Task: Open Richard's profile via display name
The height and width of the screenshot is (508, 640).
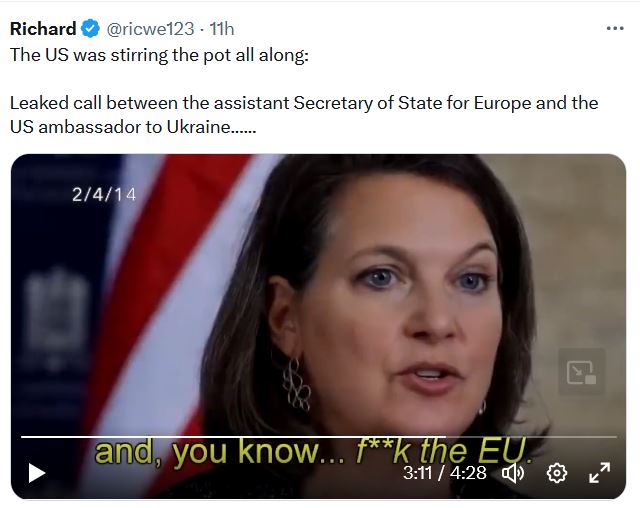Action: pyautogui.click(x=43, y=29)
